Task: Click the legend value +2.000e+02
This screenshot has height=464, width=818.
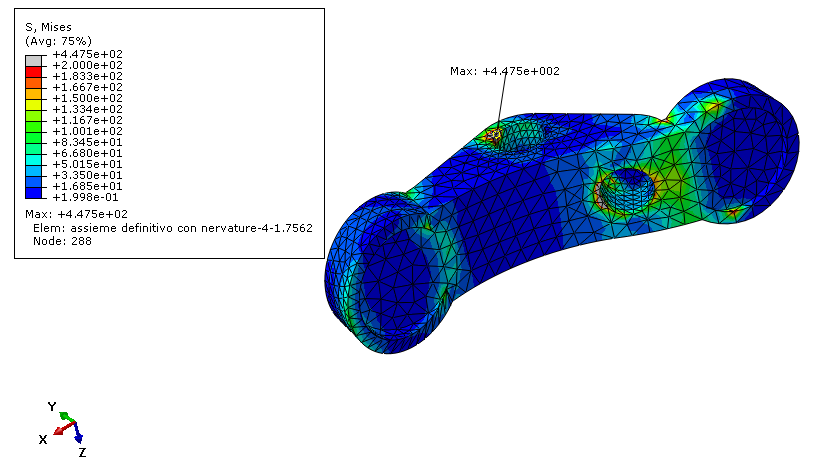Action: tap(87, 65)
